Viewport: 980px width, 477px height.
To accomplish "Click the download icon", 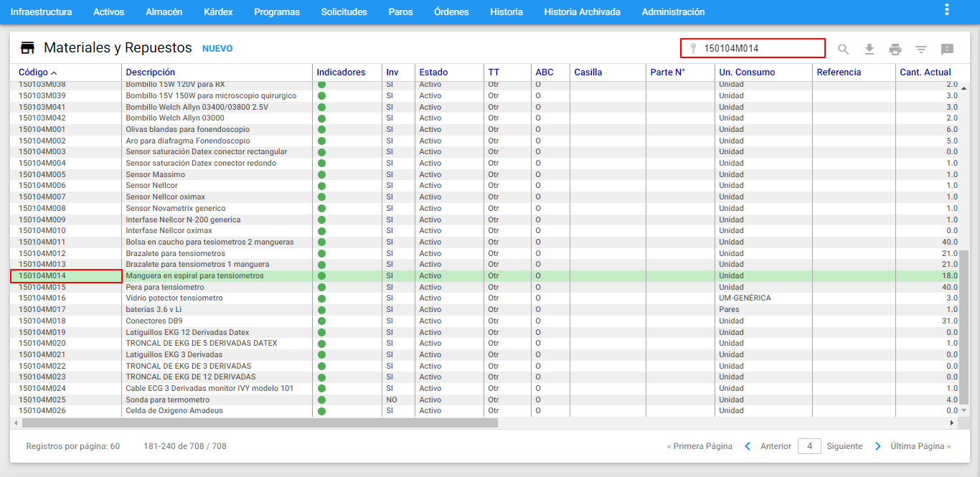I will (x=870, y=49).
